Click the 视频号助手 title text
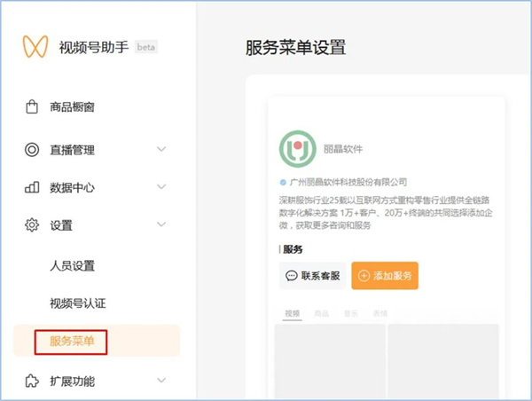Viewport: 532px width, 401px height. (94, 47)
